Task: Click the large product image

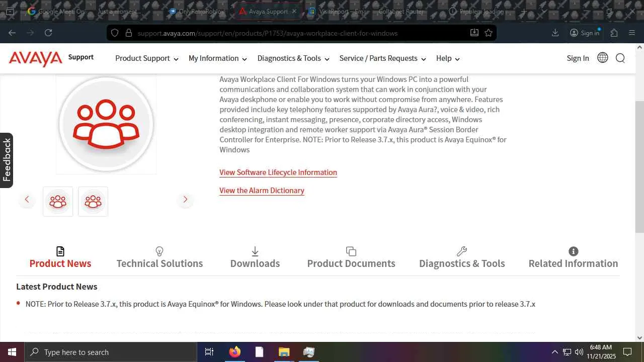Action: (106, 124)
